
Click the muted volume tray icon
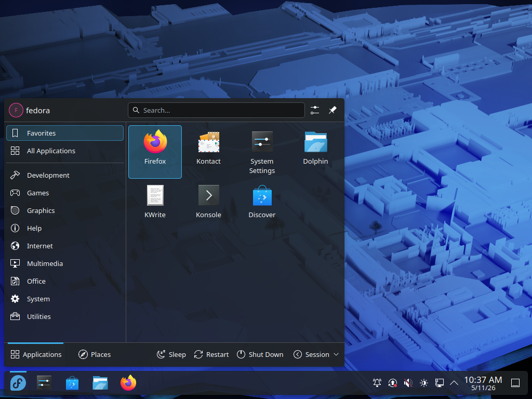(x=408, y=383)
